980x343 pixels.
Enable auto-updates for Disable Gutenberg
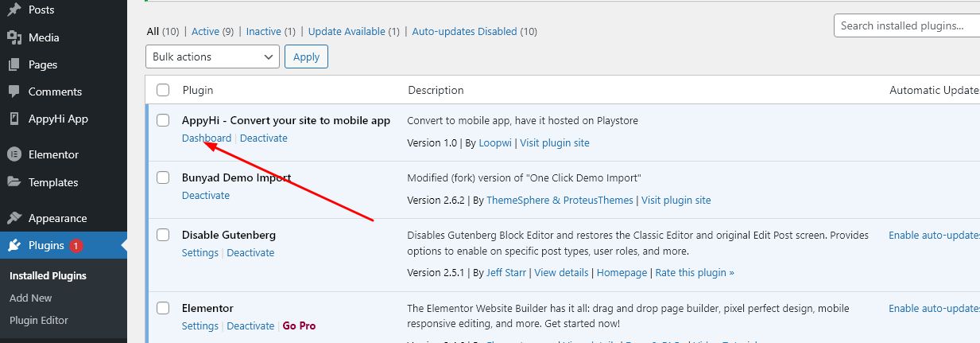click(x=934, y=235)
